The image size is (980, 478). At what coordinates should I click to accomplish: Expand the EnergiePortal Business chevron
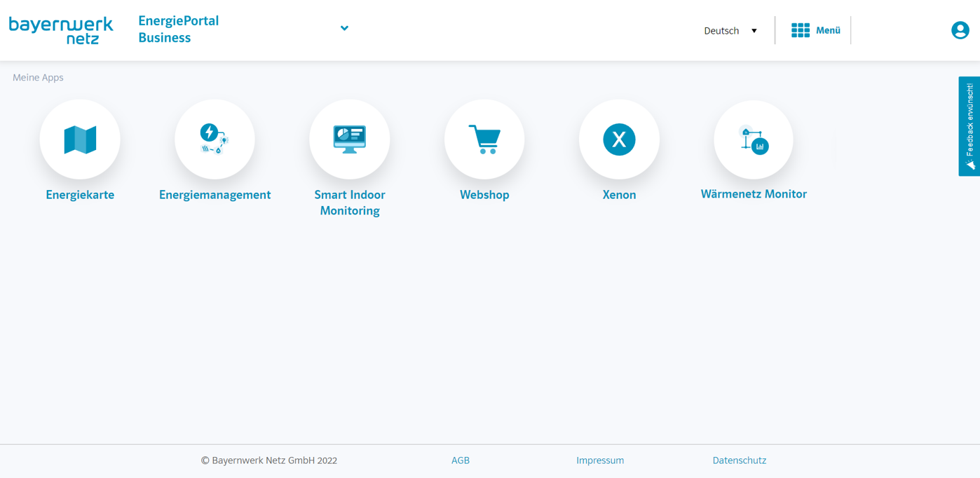pyautogui.click(x=344, y=28)
